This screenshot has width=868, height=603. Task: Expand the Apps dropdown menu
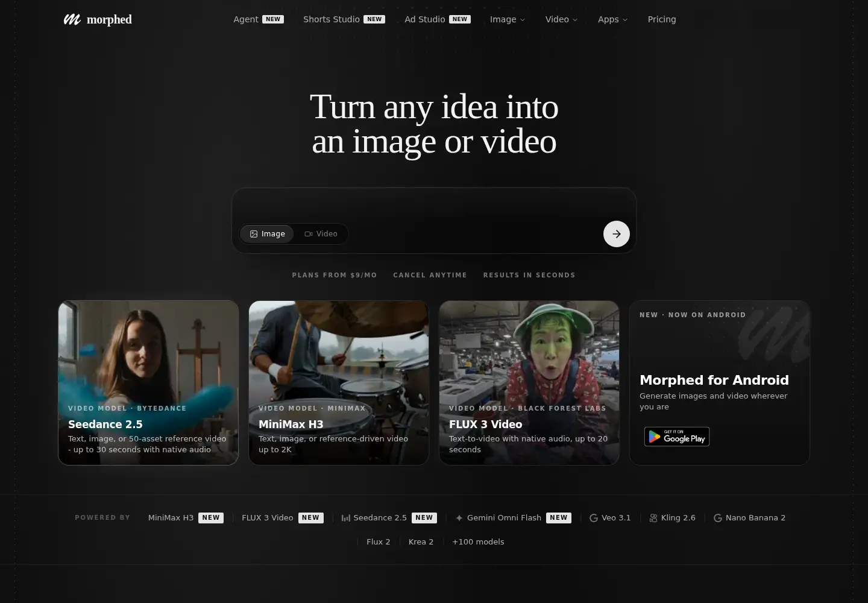tap(612, 19)
